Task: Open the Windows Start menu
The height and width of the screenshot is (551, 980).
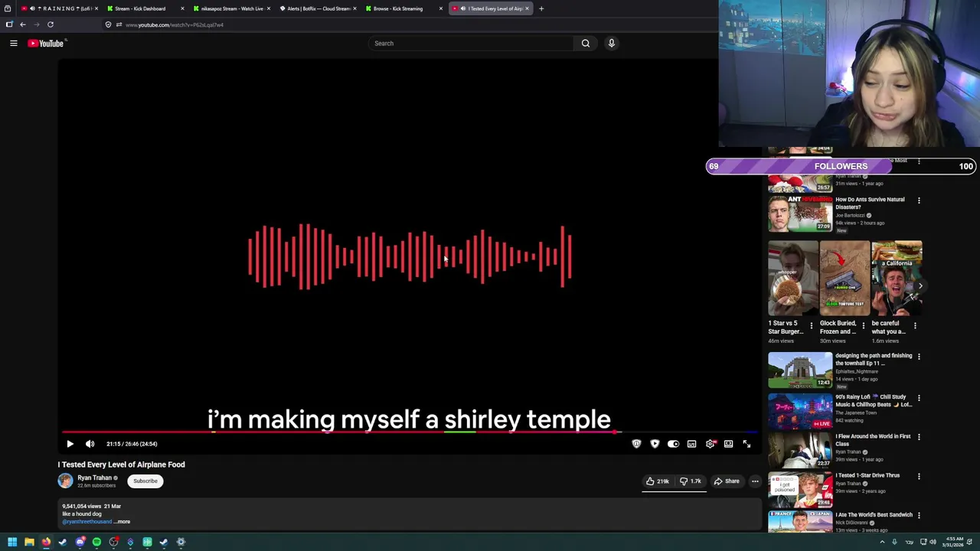Action: point(11,542)
